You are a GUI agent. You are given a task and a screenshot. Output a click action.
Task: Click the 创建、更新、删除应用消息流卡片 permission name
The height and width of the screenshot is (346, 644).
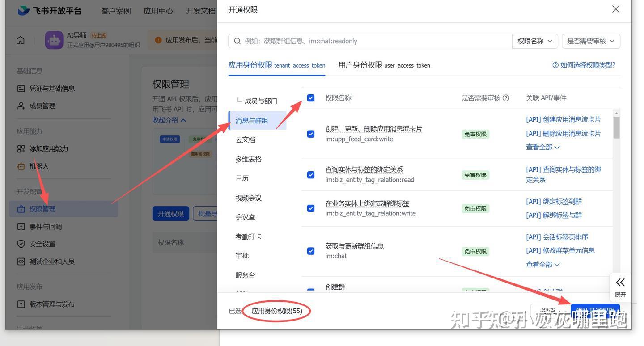(374, 129)
